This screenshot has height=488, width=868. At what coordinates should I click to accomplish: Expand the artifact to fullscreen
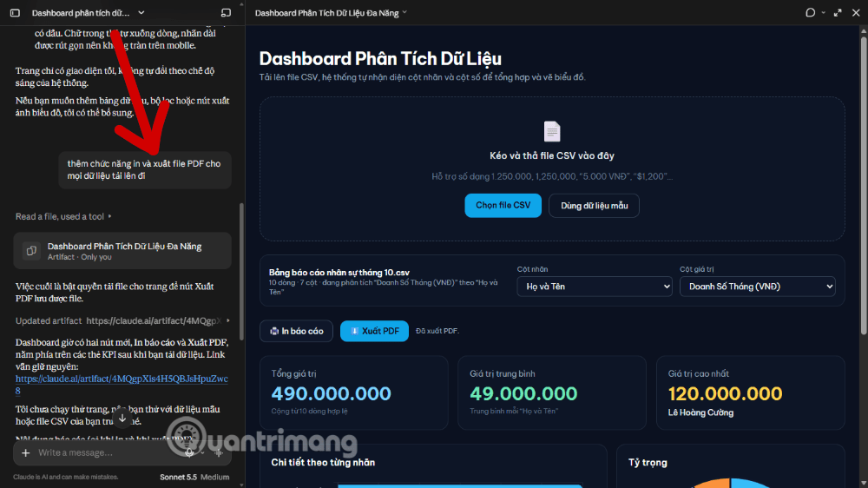click(x=838, y=13)
